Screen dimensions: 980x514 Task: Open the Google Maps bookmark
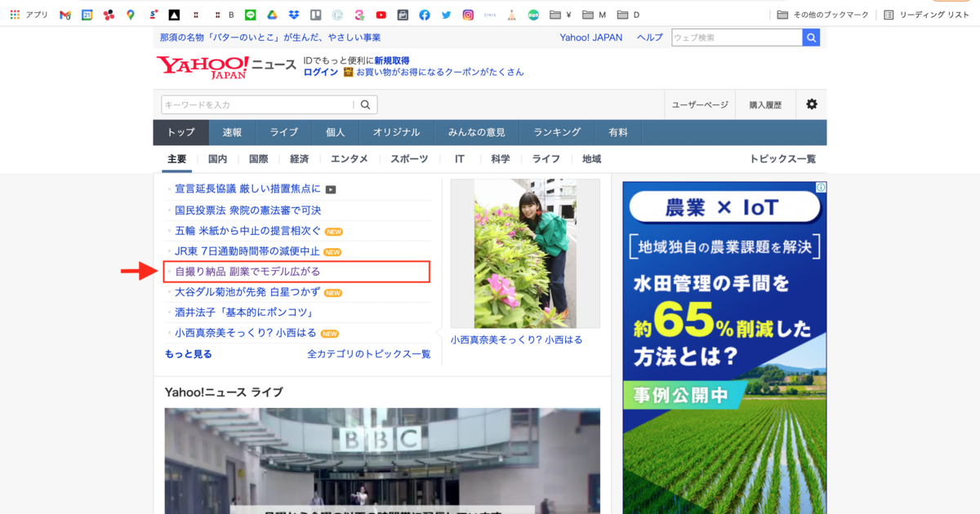point(131,15)
